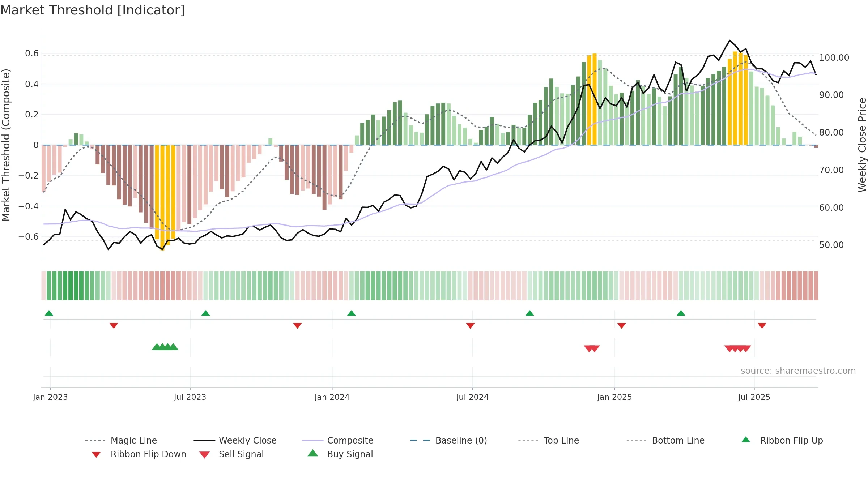Image resolution: width=868 pixels, height=488 pixels.
Task: Click the source: sharemaestro.com text
Action: point(798,371)
